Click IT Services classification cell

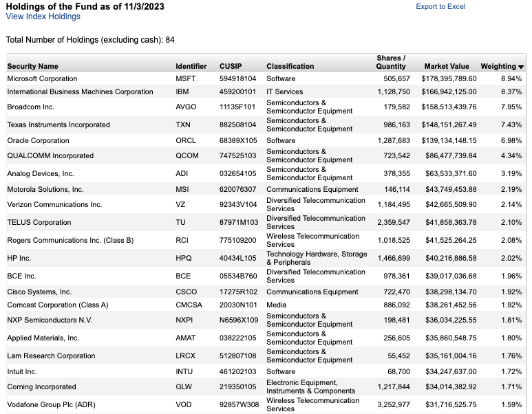[x=285, y=92]
